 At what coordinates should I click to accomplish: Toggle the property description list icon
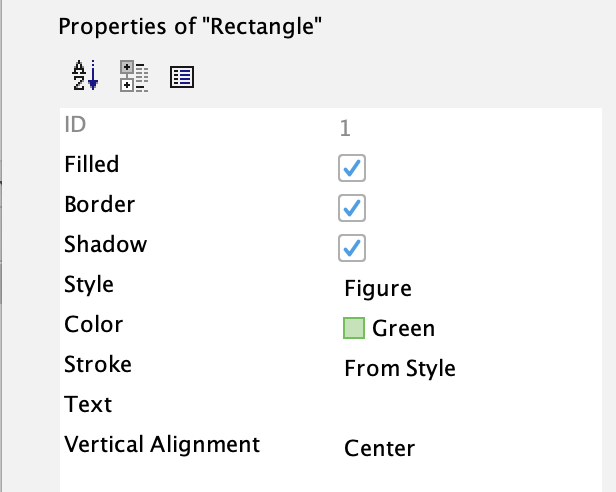click(x=182, y=77)
